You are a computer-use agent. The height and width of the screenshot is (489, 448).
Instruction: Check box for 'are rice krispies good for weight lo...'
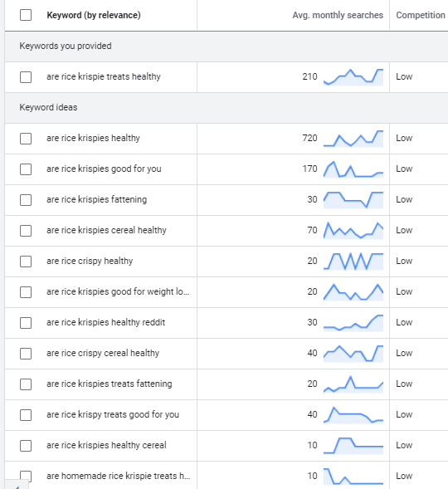(x=26, y=292)
